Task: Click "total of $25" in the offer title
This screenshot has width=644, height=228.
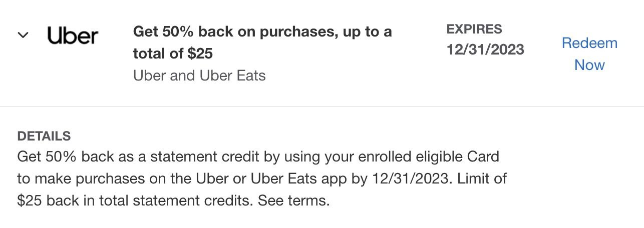Action: [x=173, y=53]
